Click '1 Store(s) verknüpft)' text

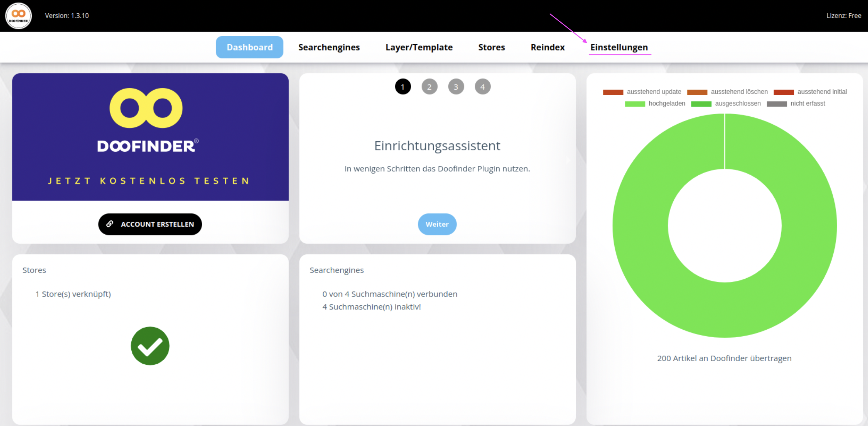point(73,294)
